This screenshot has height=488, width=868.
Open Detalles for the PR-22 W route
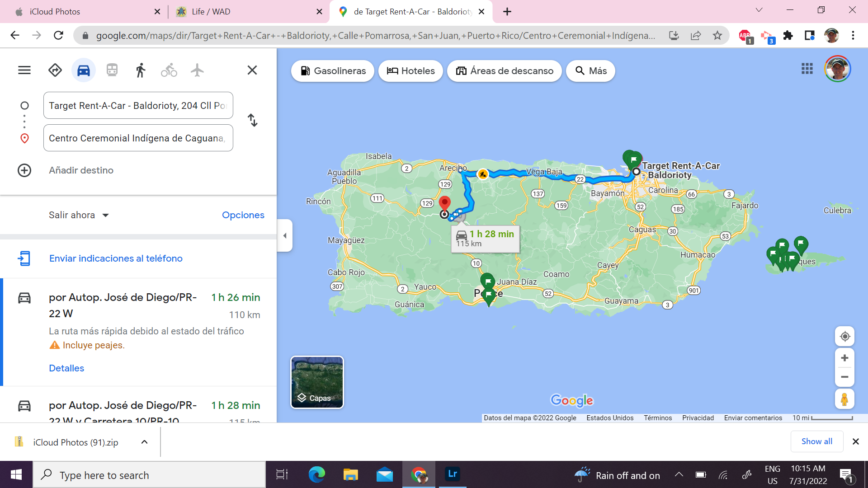tap(66, 368)
